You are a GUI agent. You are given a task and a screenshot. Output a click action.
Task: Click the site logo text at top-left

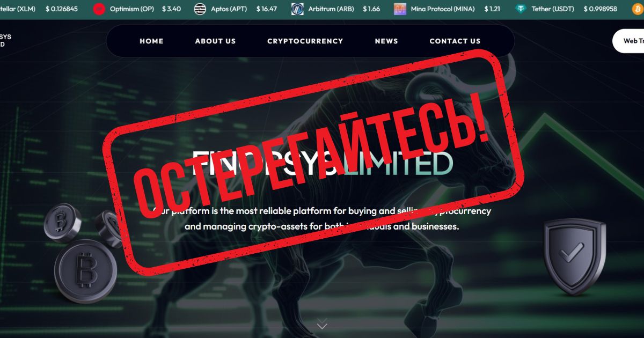pyautogui.click(x=5, y=41)
